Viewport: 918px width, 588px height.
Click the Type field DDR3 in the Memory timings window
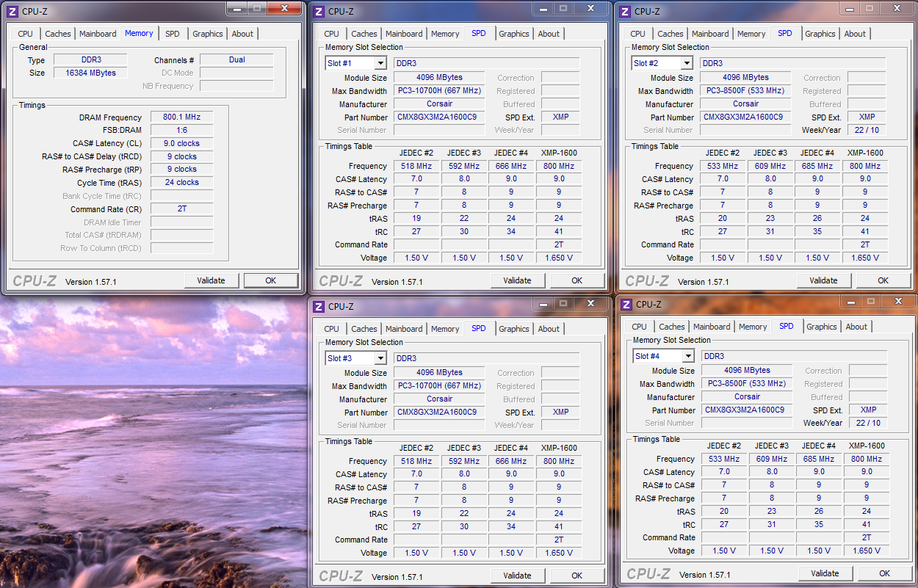[90, 59]
